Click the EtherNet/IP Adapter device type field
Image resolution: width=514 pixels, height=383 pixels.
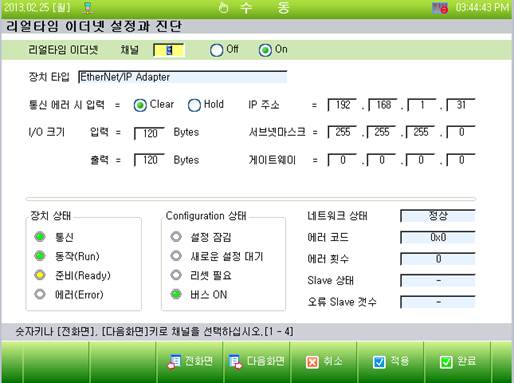coord(182,77)
